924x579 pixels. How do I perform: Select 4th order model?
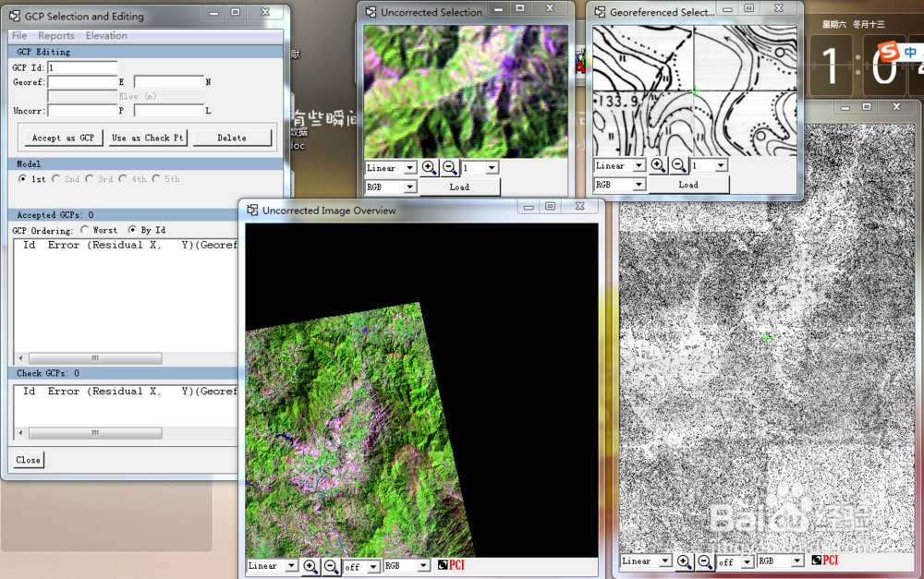point(123,178)
